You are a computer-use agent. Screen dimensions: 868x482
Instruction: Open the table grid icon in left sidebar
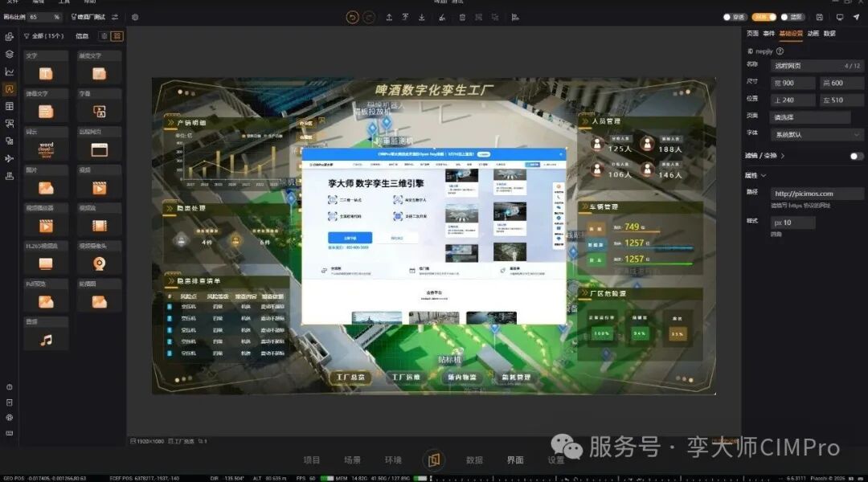10,106
